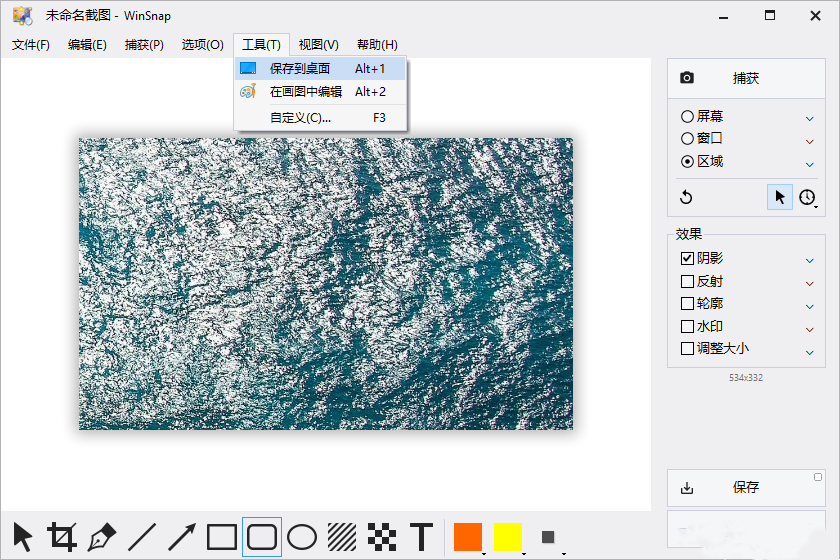Close the 工具(T) menu

[261, 45]
